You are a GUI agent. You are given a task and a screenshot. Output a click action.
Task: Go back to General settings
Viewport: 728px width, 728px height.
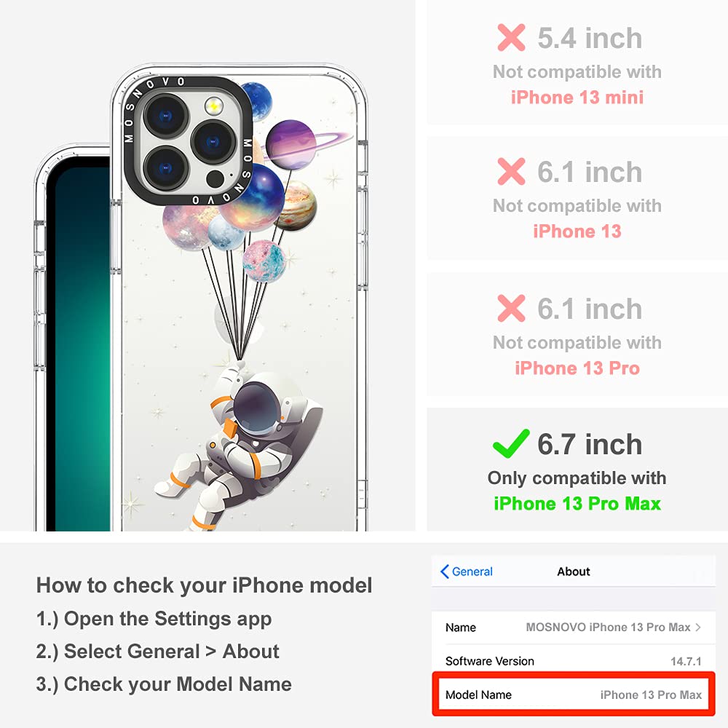click(467, 571)
